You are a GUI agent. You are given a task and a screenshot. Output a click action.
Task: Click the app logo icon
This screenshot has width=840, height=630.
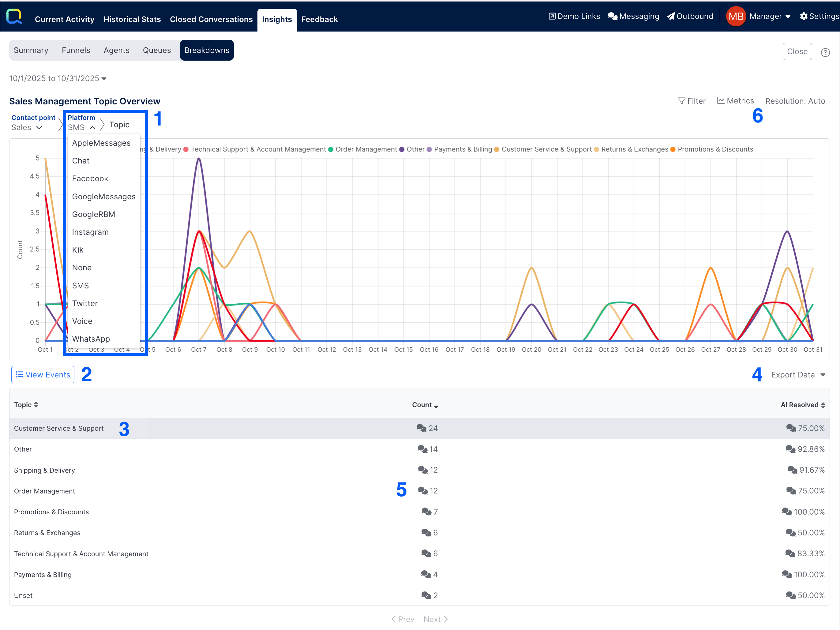click(14, 16)
